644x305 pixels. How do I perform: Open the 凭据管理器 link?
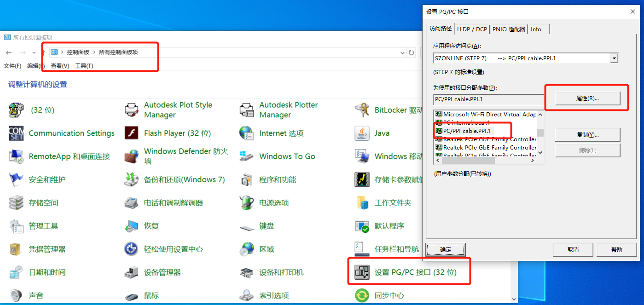pos(47,249)
